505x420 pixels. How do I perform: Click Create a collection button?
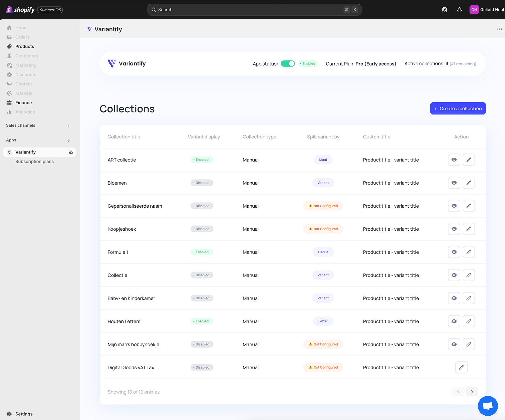click(x=458, y=108)
